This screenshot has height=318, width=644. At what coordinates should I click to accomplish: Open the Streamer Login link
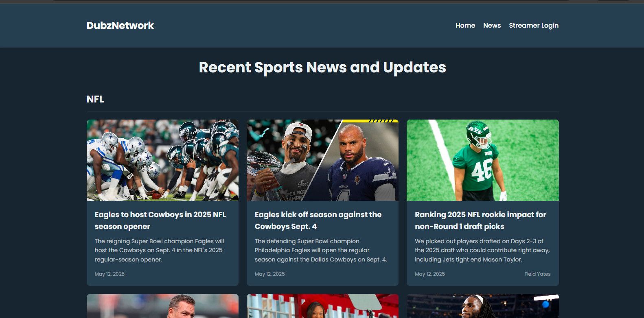point(534,26)
